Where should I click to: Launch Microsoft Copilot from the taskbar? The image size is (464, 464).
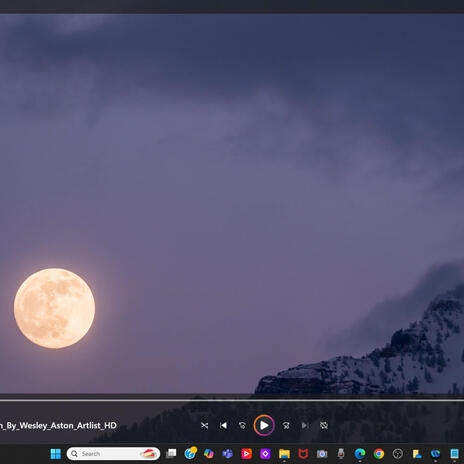[209, 454]
